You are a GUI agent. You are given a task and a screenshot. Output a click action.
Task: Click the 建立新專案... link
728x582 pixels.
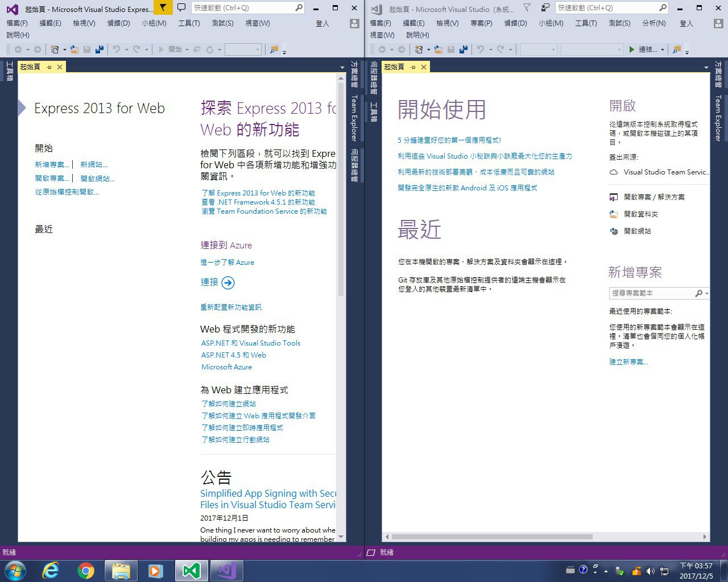(628, 362)
